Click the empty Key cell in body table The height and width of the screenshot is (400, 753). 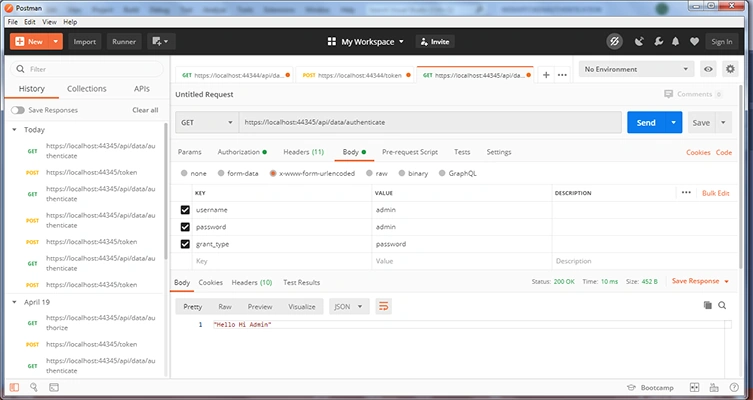point(281,261)
